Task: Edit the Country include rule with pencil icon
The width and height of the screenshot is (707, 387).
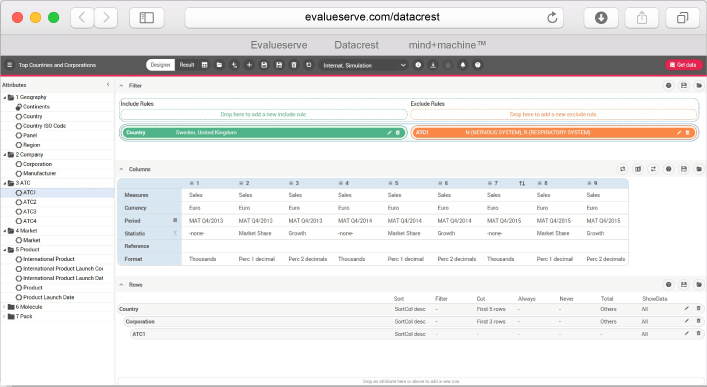Action: tap(389, 133)
